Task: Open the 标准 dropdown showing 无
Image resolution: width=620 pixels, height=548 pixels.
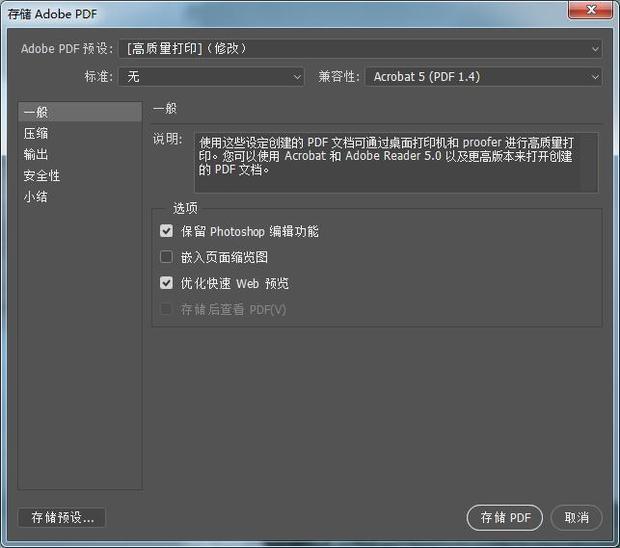Action: [212, 76]
